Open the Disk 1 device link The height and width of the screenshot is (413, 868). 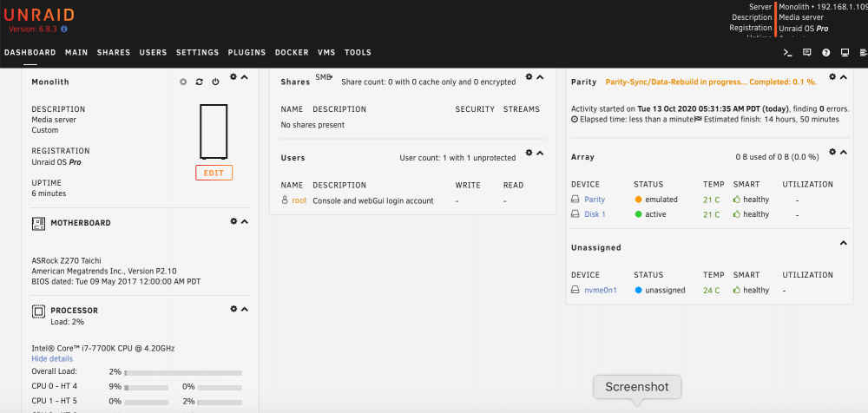coord(595,214)
